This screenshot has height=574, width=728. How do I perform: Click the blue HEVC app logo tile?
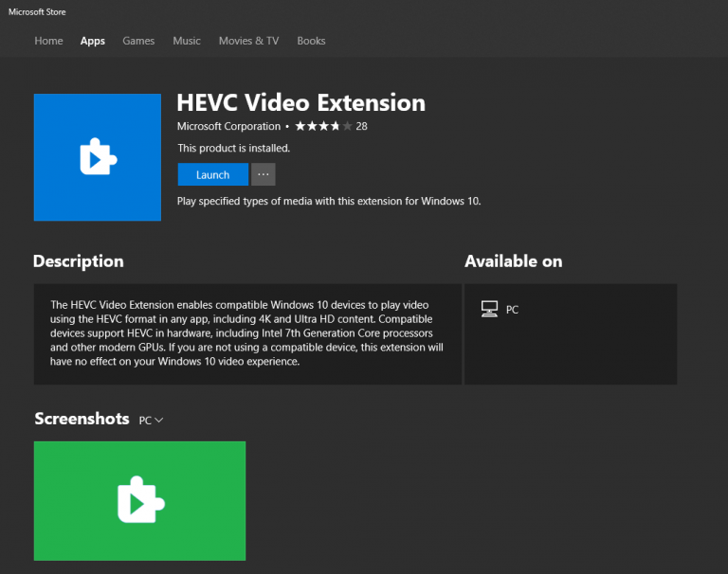98,157
